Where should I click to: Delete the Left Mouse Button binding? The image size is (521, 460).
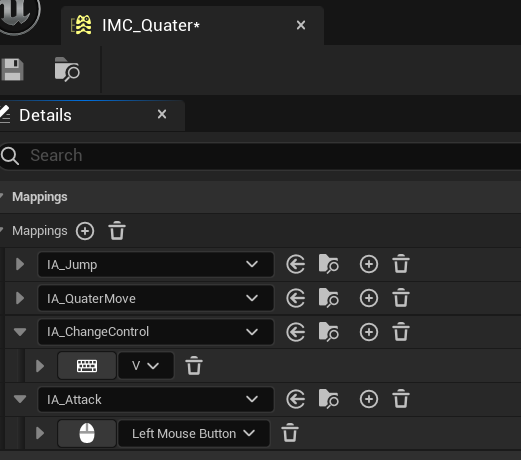(x=290, y=433)
